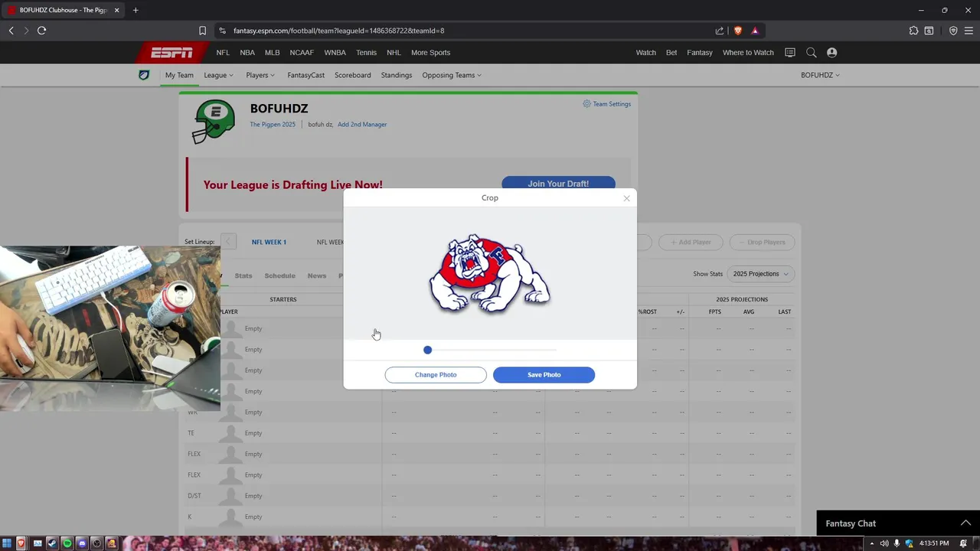Open the 2025 Projections dropdown

760,274
